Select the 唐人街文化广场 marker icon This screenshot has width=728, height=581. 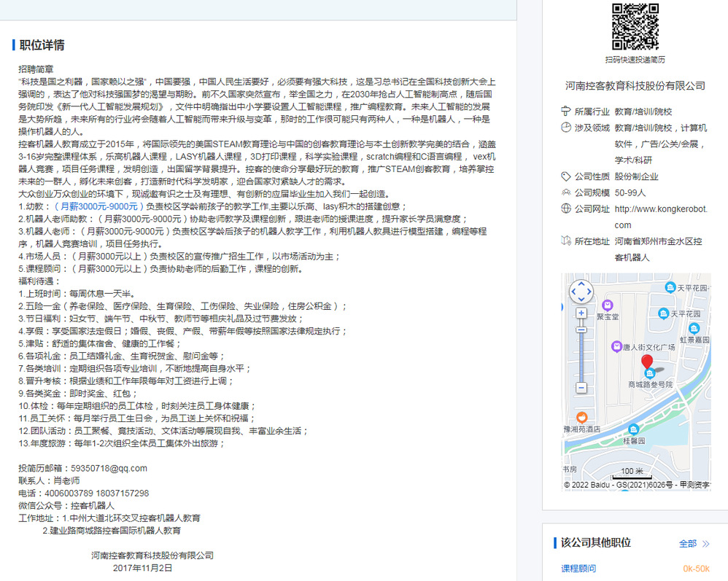click(616, 347)
